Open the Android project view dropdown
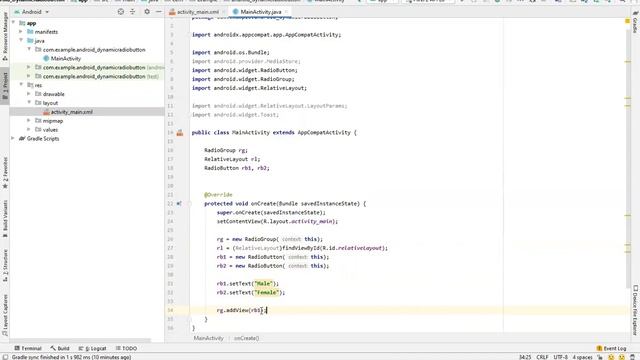 (32, 12)
